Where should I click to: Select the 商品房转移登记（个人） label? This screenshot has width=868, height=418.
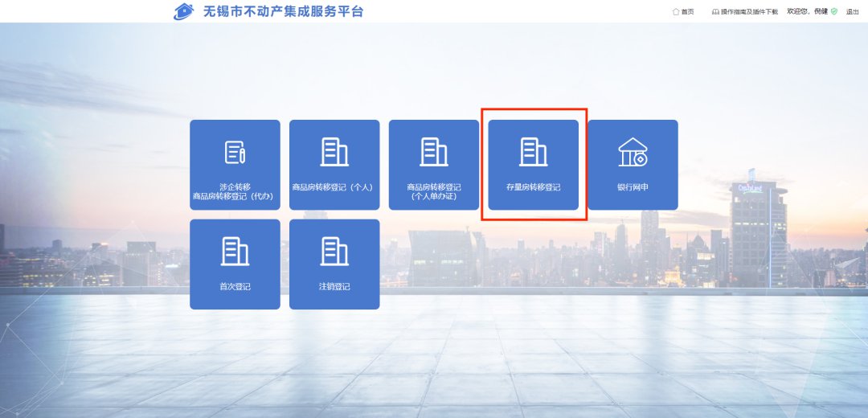point(334,187)
